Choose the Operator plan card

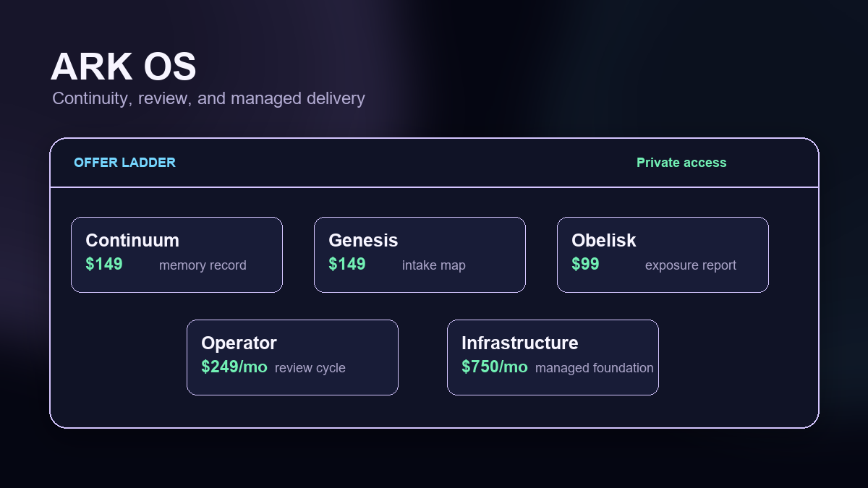tap(292, 357)
